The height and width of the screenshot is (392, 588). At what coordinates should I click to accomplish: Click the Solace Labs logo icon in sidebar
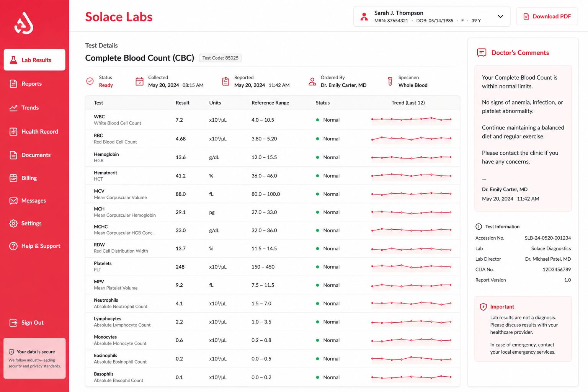[x=24, y=23]
